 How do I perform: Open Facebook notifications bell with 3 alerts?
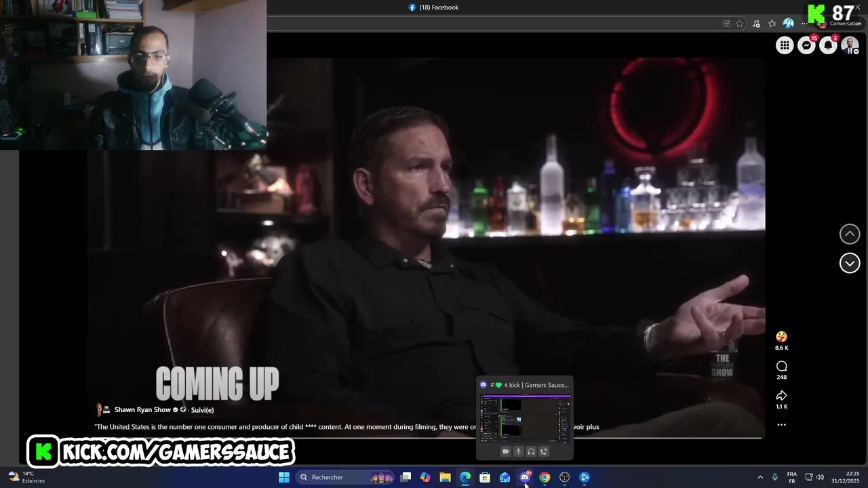point(828,45)
